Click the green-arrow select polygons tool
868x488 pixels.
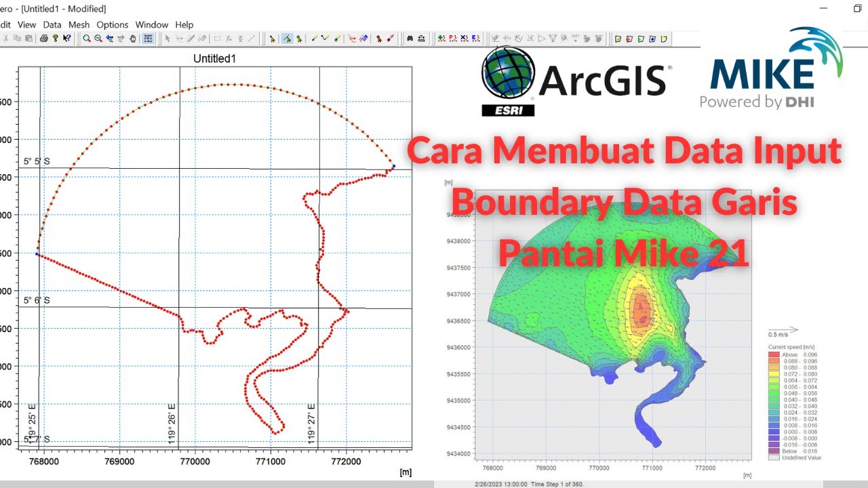299,39
